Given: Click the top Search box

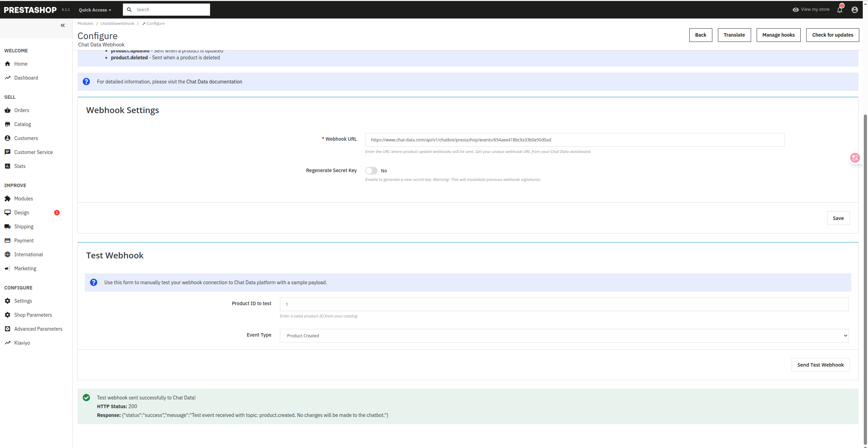Looking at the screenshot, I should 166,9.
